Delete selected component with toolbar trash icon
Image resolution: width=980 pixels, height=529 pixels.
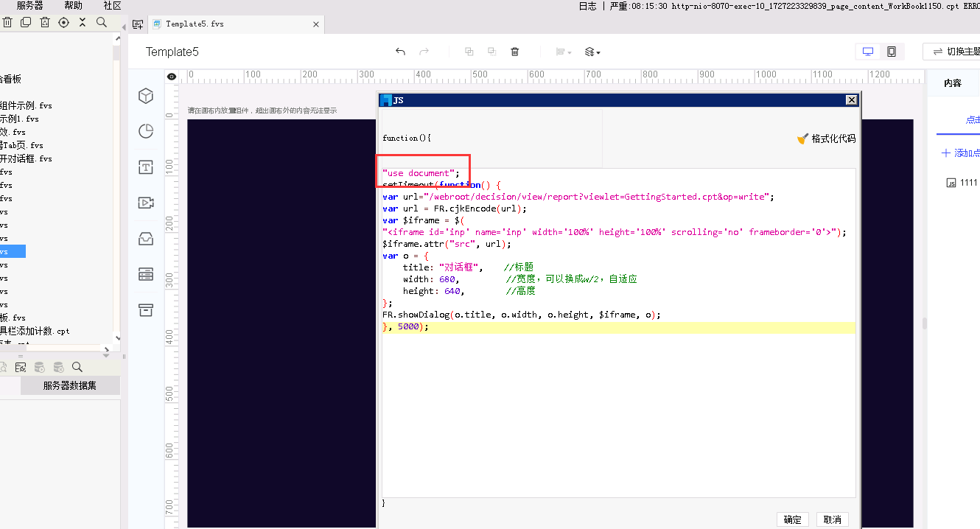(515, 52)
